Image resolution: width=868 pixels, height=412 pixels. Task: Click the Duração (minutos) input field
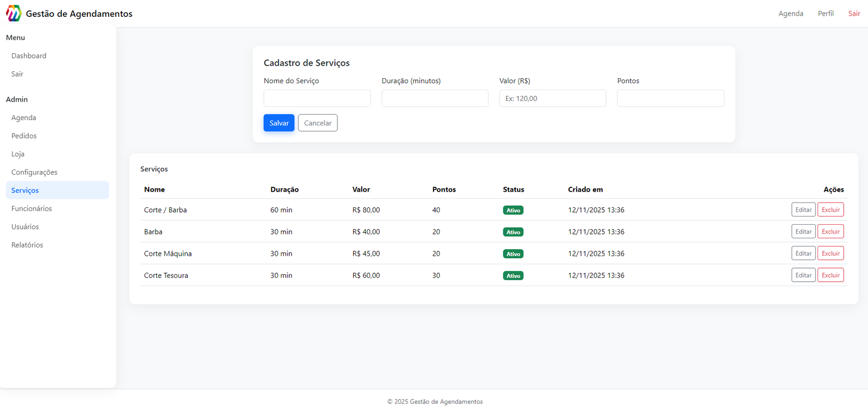435,98
